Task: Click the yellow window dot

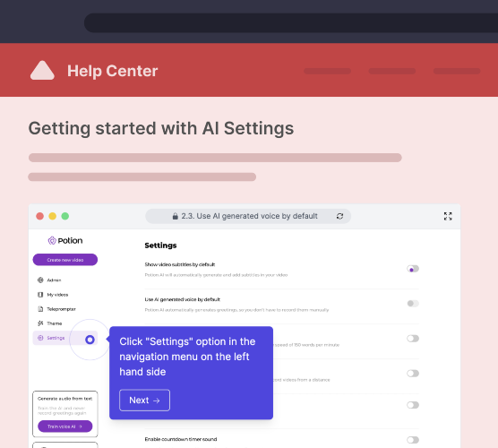Action: click(x=53, y=216)
